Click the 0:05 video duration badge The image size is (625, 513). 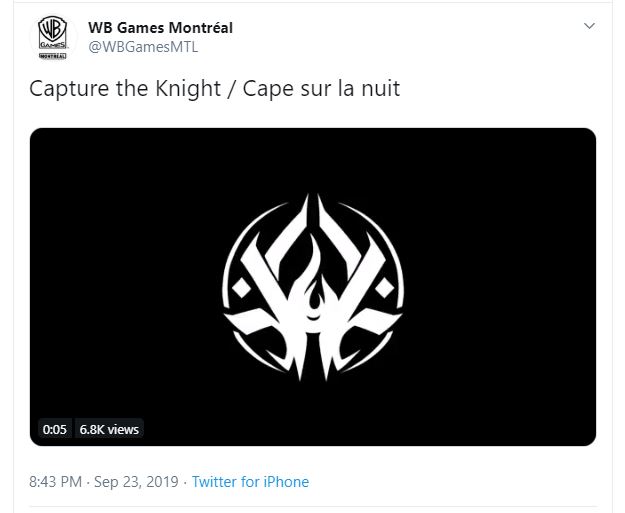pos(55,429)
